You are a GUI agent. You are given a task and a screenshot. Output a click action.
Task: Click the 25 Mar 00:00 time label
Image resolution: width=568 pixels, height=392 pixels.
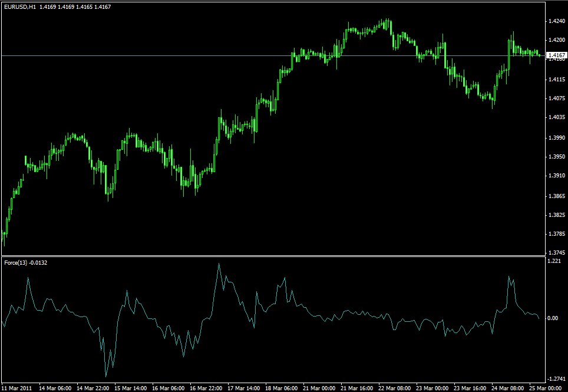pyautogui.click(x=545, y=388)
